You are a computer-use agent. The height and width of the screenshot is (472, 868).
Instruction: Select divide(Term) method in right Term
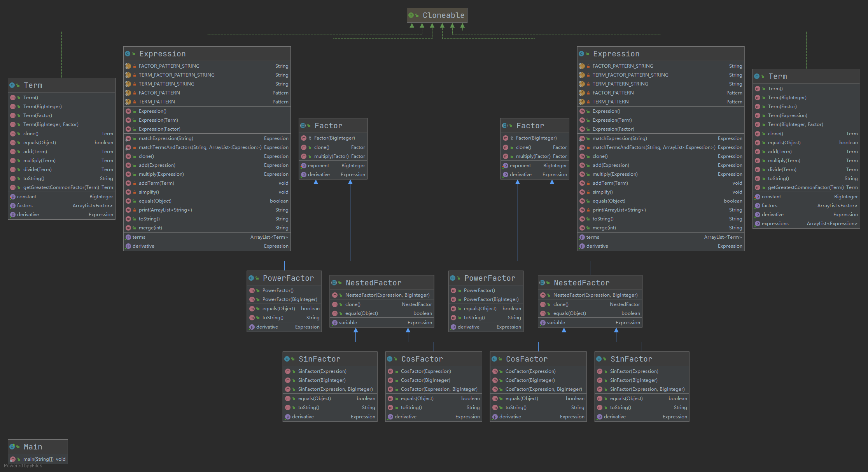point(806,170)
